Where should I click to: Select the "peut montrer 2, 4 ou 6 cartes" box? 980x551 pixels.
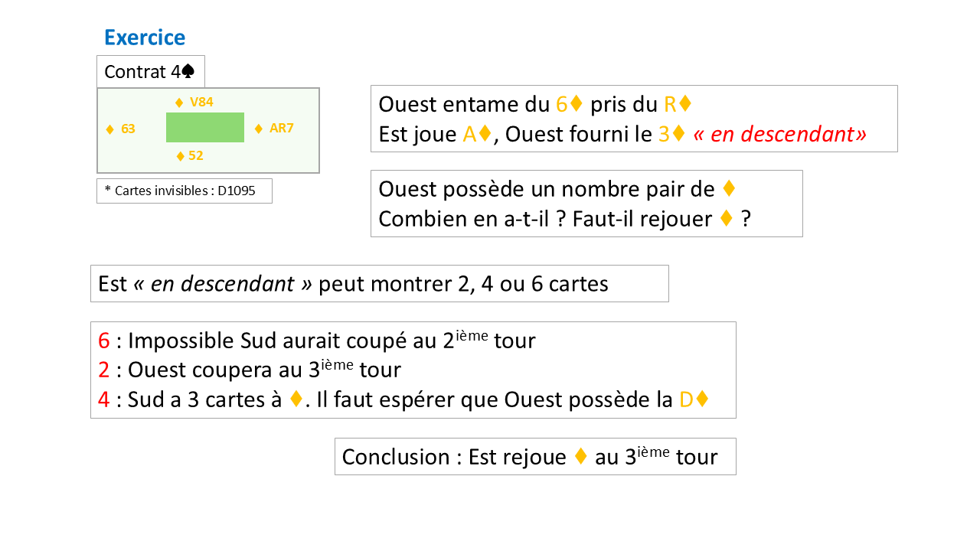pos(379,284)
